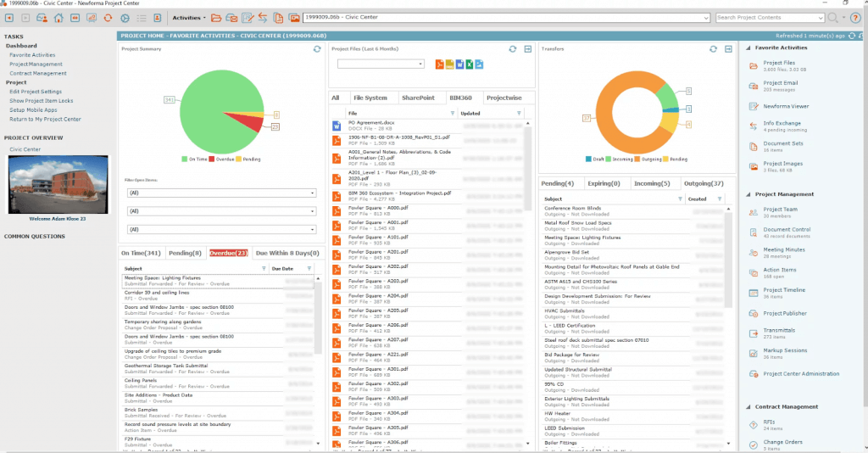Screen dimensions: 868x453
Task: Click the magnifier search icon
Action: [x=833, y=18]
